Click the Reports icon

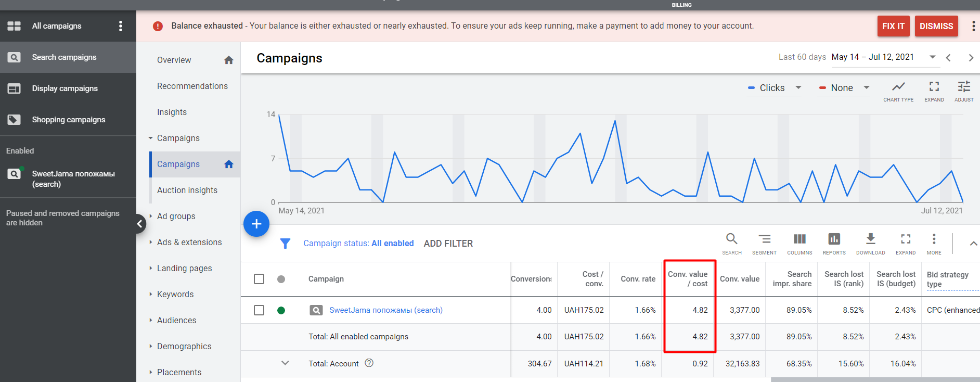click(834, 239)
